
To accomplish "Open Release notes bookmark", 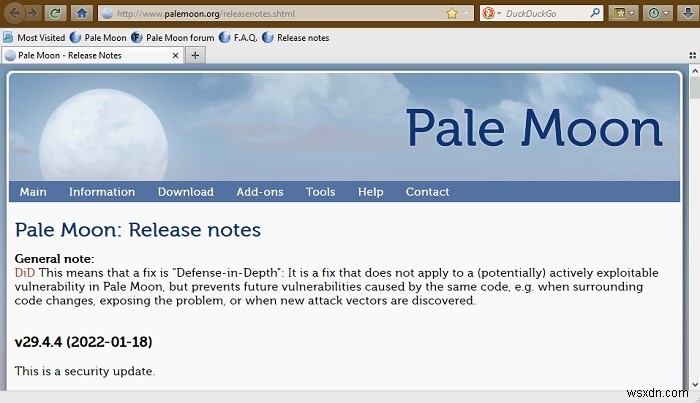I will point(296,38).
